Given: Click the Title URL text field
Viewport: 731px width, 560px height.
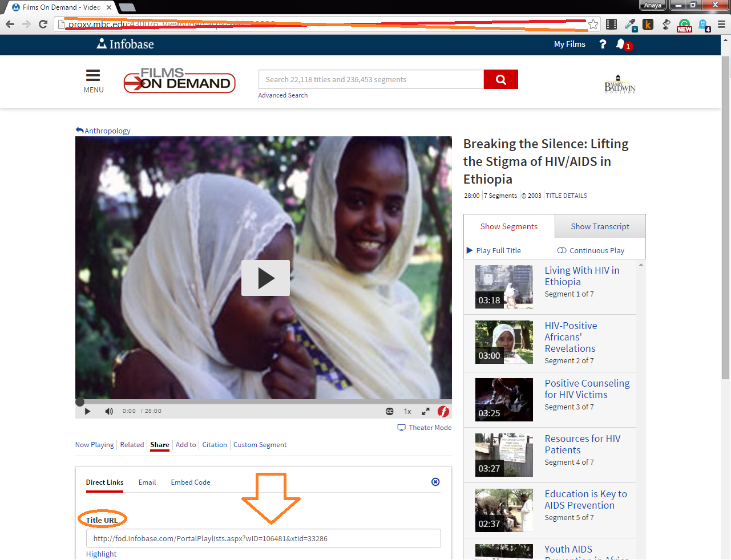Looking at the screenshot, I should pyautogui.click(x=264, y=538).
